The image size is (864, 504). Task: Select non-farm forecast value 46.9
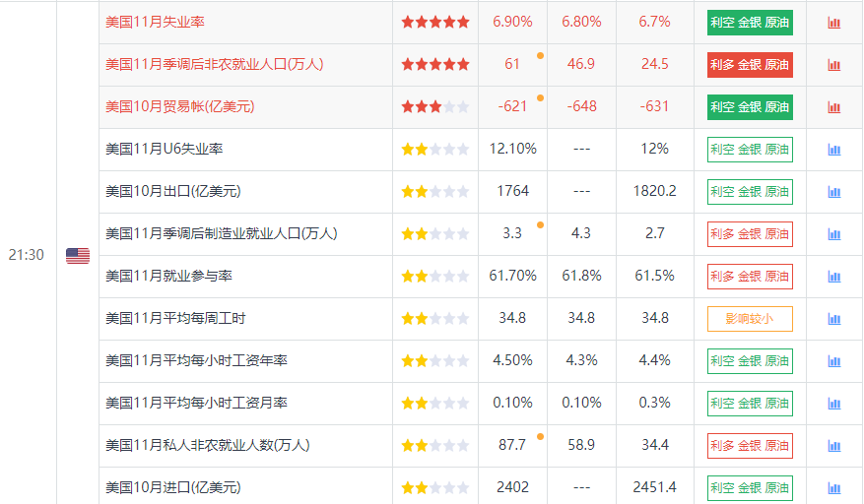pos(581,64)
